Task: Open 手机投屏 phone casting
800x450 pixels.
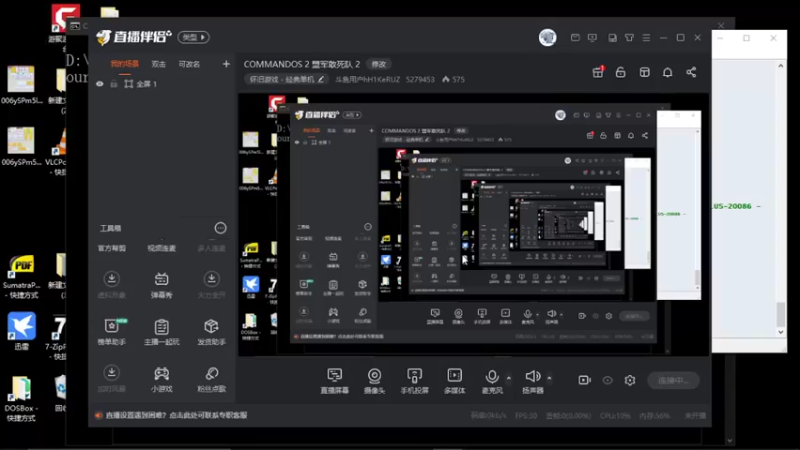Action: tap(414, 381)
